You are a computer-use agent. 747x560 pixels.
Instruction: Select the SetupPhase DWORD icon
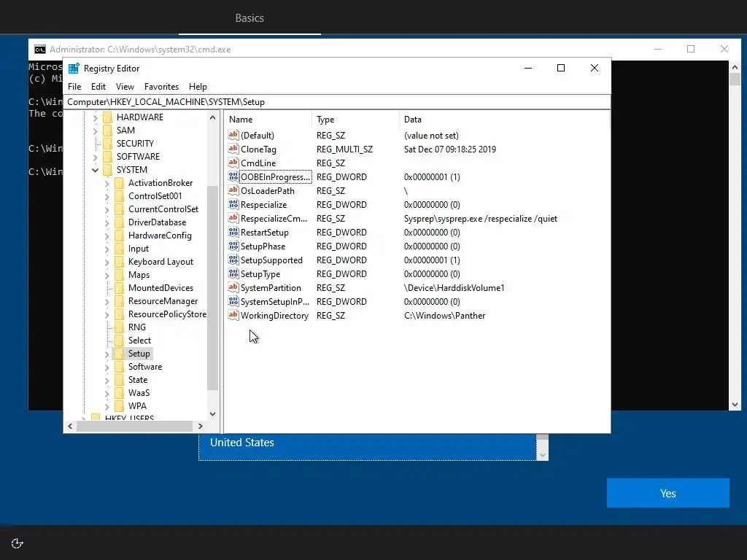coord(233,246)
